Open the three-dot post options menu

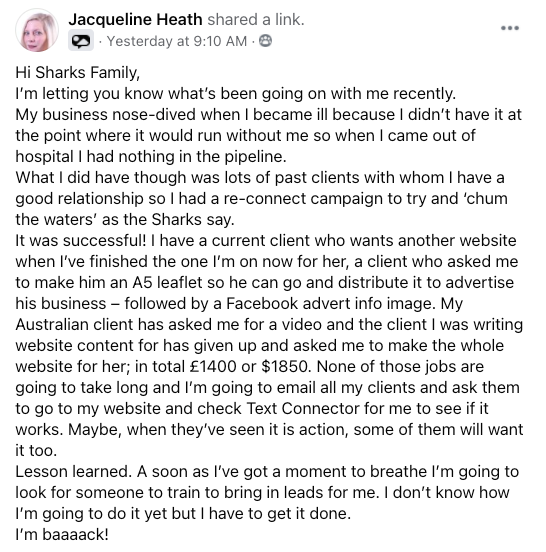click(x=510, y=28)
